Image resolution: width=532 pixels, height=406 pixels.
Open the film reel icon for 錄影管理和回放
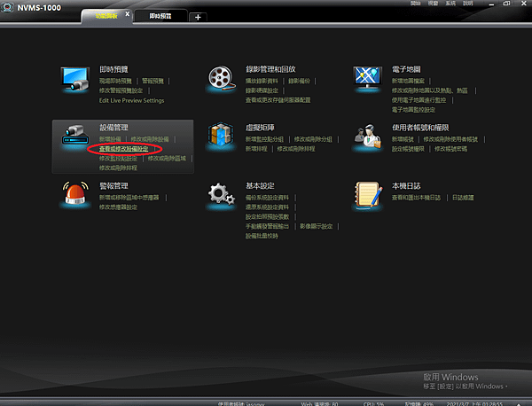point(221,78)
